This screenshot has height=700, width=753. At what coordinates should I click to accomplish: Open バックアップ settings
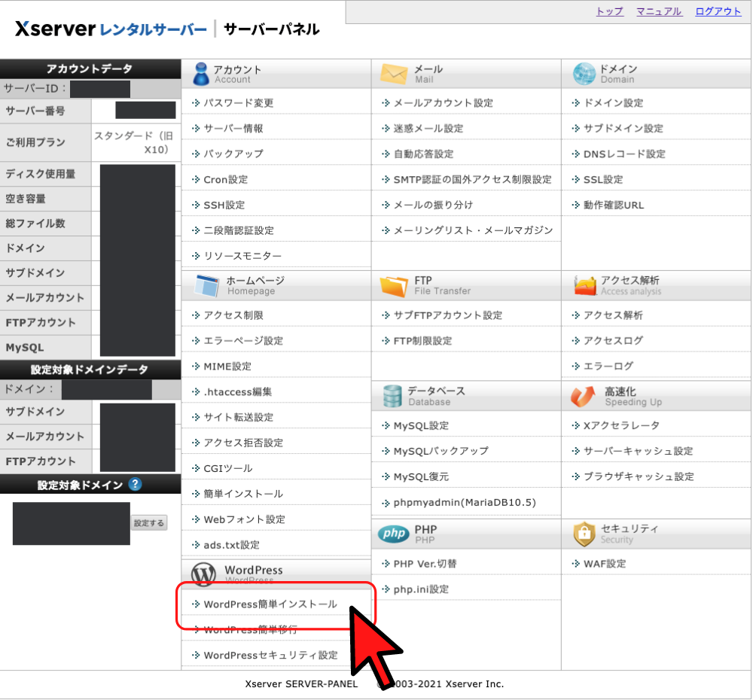233,154
